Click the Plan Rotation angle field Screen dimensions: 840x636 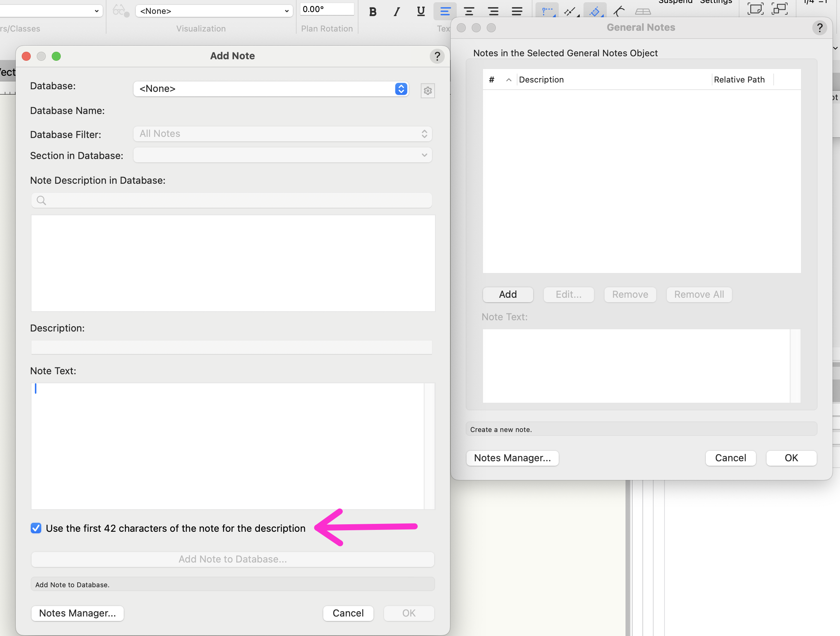(x=327, y=9)
